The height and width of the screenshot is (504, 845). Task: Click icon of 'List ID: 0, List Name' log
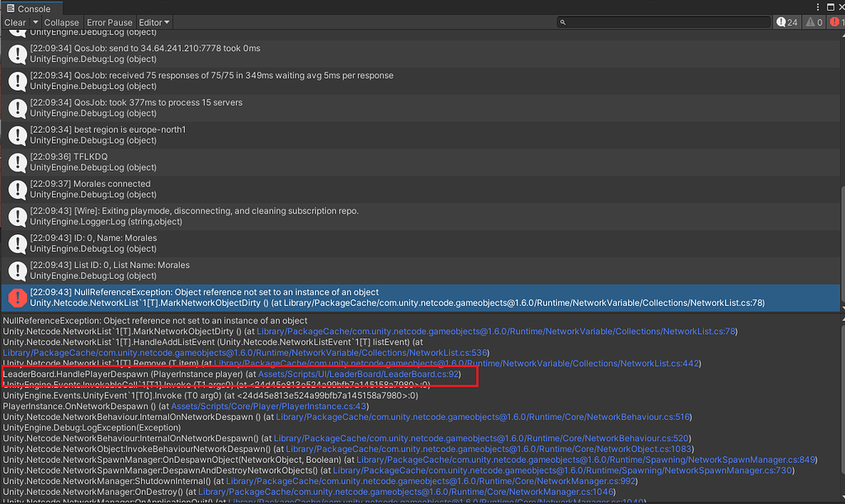coord(17,271)
